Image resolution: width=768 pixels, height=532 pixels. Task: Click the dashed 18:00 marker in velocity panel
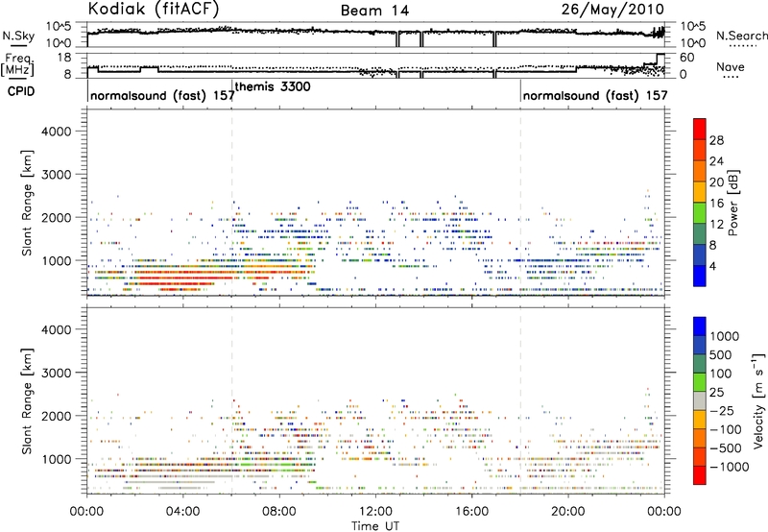pyautogui.click(x=520, y=400)
